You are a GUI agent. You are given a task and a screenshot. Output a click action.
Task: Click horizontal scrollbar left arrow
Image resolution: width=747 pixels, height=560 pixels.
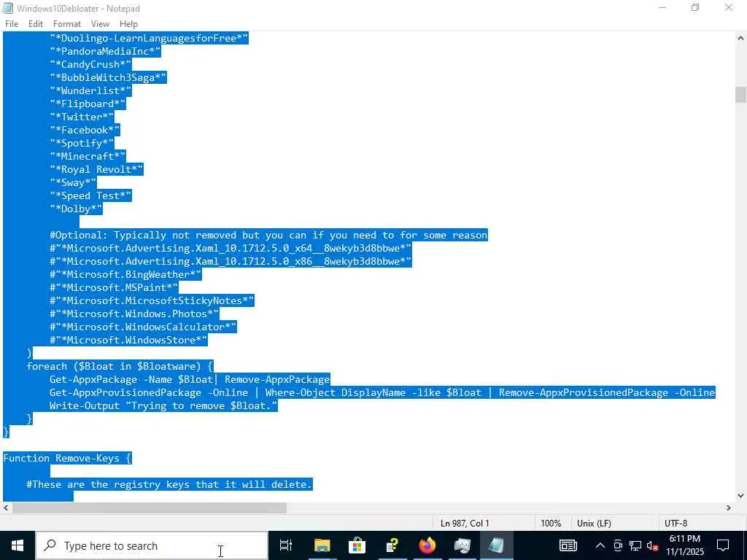point(6,508)
